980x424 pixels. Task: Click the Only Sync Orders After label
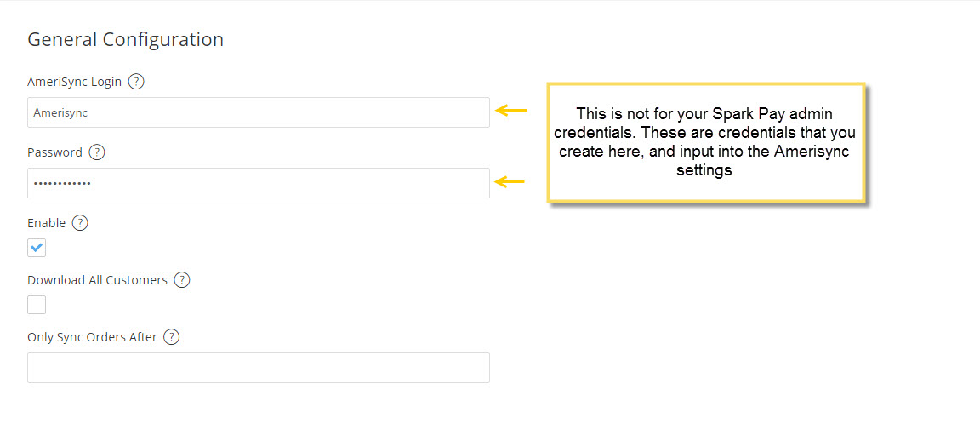pyautogui.click(x=93, y=337)
